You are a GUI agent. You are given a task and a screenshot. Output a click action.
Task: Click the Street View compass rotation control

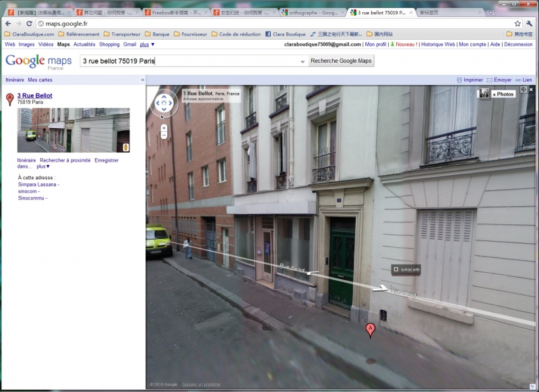[x=164, y=104]
